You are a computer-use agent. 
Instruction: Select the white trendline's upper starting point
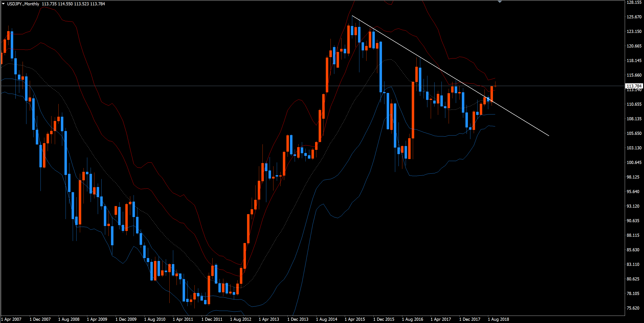tap(352, 16)
